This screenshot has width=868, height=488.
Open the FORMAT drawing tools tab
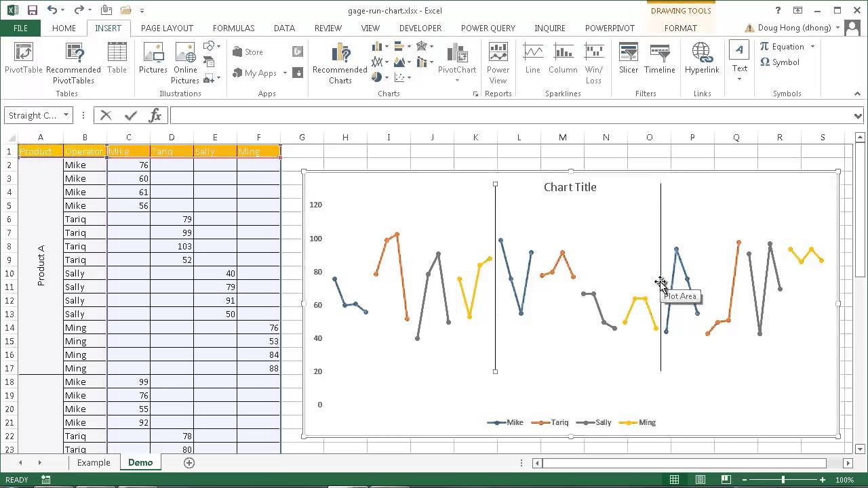click(680, 28)
